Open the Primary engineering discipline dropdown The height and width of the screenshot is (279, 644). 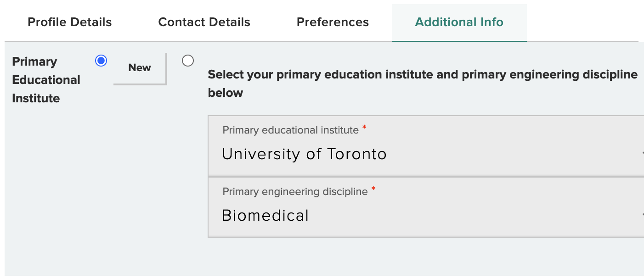click(426, 207)
